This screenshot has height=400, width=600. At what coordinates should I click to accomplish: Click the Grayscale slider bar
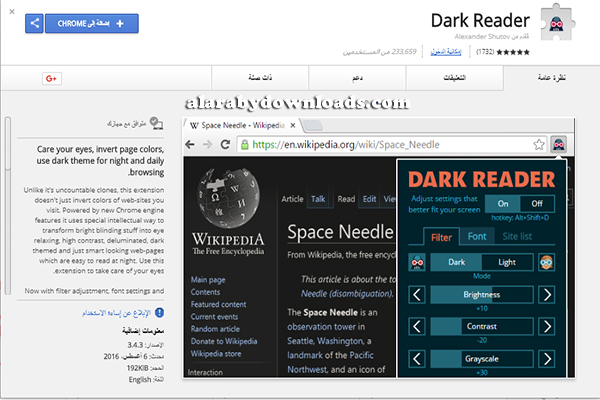482,359
